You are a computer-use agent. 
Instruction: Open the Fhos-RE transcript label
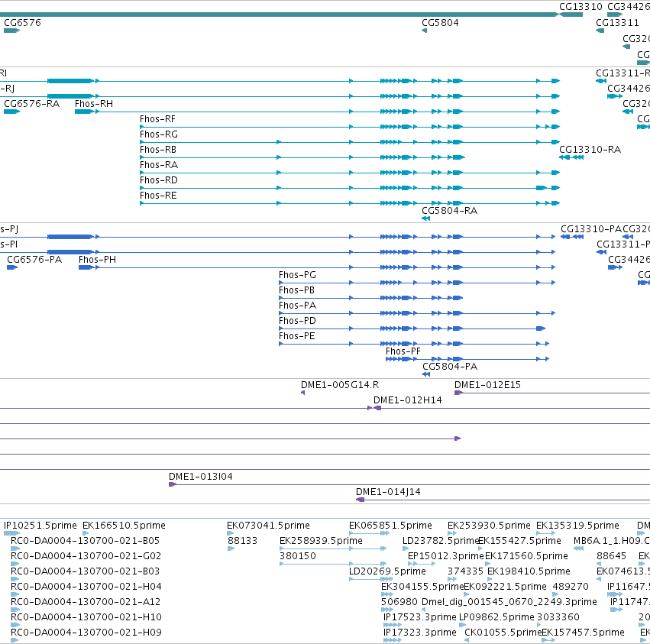pos(158,196)
